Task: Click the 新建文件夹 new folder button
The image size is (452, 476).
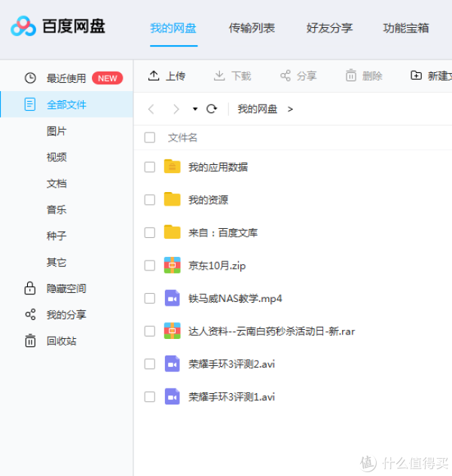Action: 431,76
